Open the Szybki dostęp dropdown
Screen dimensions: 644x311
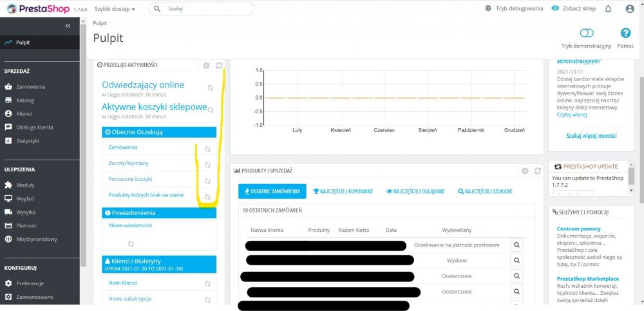click(x=115, y=8)
